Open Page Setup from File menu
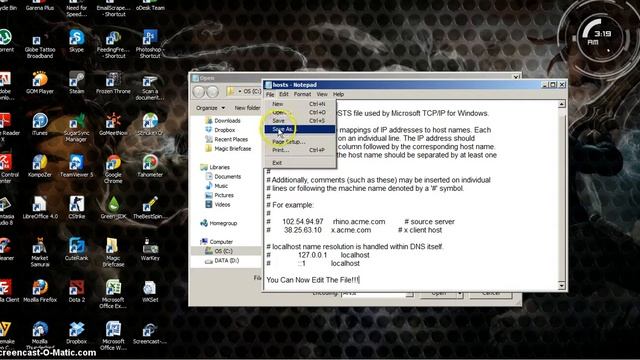The height and width of the screenshot is (360, 640). (300, 142)
